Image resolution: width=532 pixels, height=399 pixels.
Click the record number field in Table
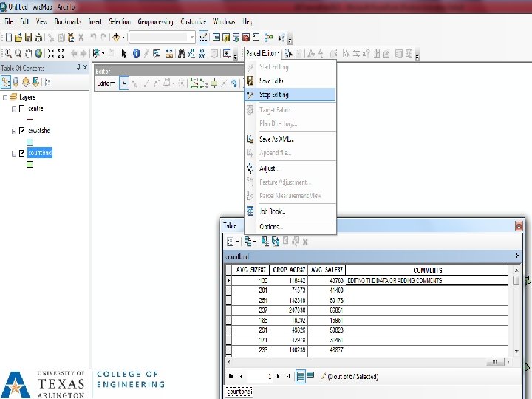coord(260,376)
